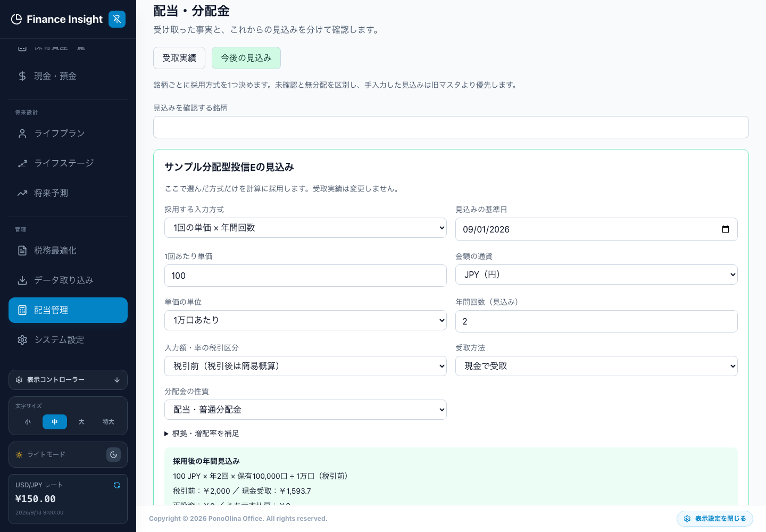This screenshot has width=766, height=532.
Task: Go to ライフステージ page
Action: click(68, 163)
